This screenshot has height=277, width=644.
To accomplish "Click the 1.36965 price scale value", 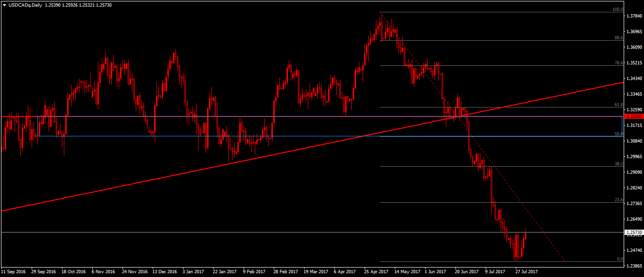I will 634,32.
